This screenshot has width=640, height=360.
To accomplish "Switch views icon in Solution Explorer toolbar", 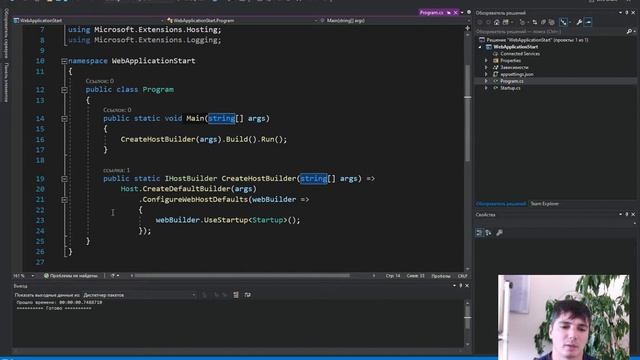I will point(506,22).
